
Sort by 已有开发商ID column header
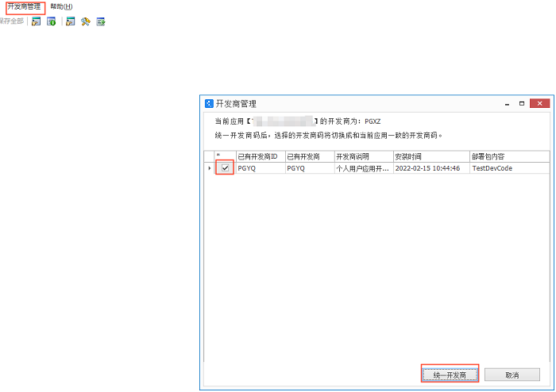[259, 156]
